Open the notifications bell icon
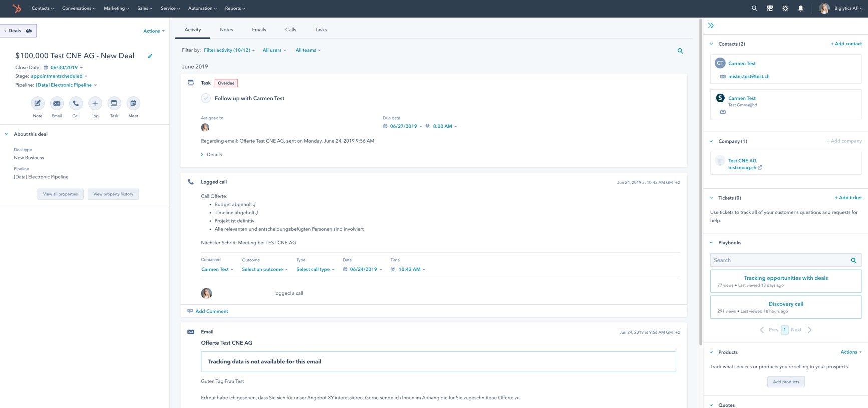This screenshot has width=868, height=408. click(x=800, y=8)
